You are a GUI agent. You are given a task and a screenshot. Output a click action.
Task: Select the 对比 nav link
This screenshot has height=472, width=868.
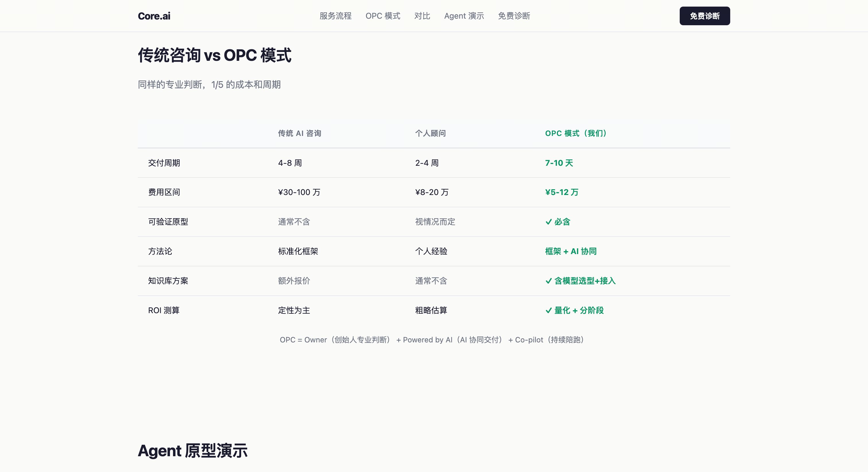tap(422, 16)
